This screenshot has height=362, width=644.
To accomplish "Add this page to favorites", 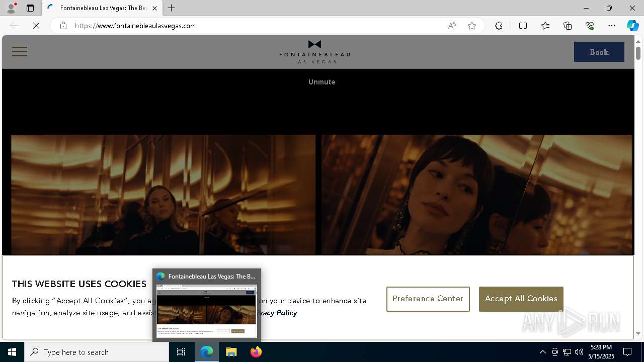I will click(472, 26).
